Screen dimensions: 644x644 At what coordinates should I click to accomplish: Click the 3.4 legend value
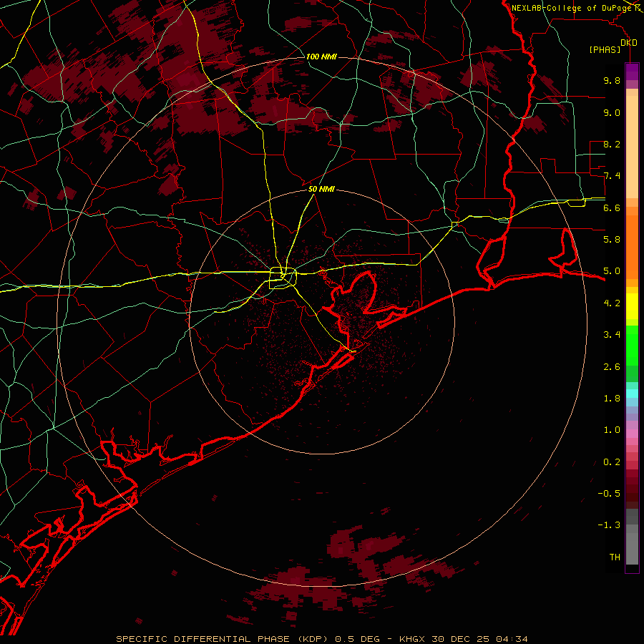(612, 335)
